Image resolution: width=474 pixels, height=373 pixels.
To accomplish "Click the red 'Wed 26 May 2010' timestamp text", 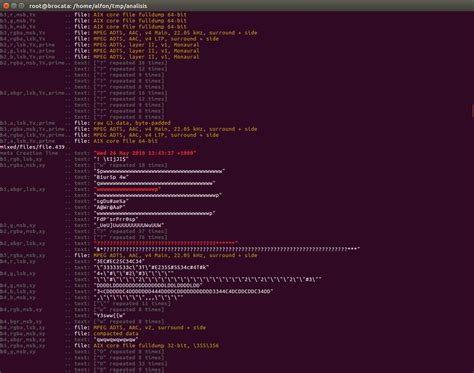I will click(145, 153).
